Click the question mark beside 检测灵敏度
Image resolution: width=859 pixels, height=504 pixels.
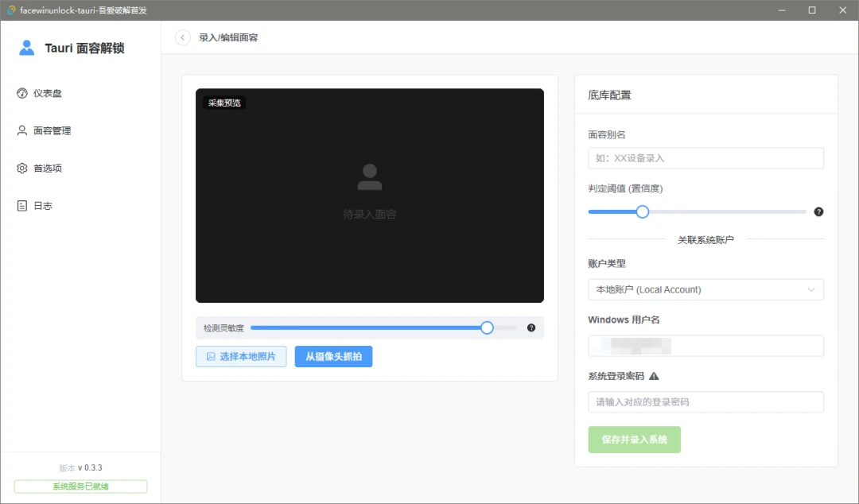point(531,327)
